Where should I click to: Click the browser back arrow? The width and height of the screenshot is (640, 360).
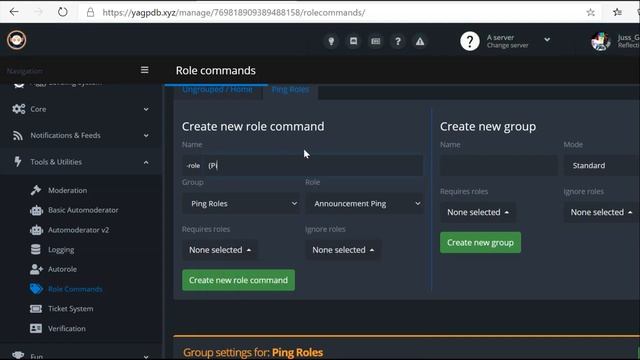[x=14, y=12]
